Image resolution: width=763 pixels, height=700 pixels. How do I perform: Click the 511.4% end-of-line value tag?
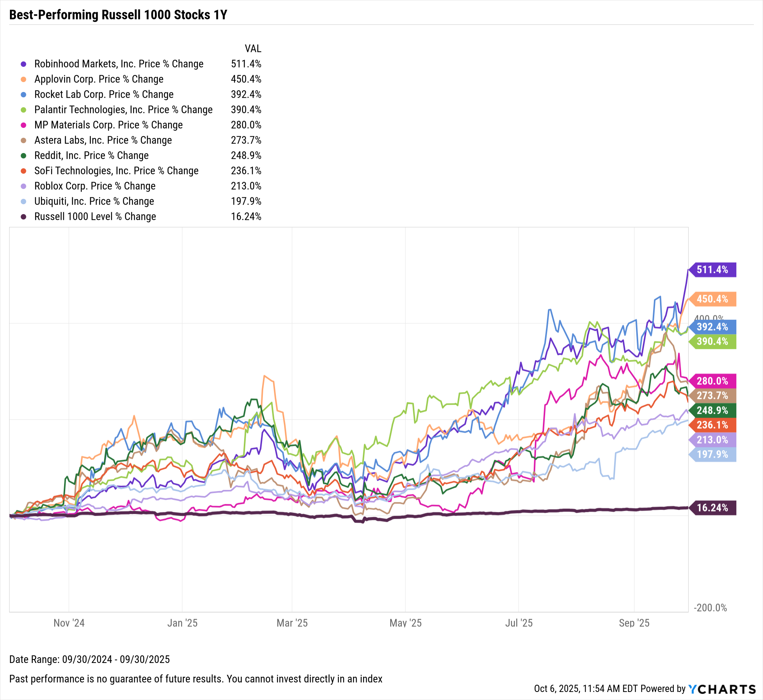tap(712, 270)
